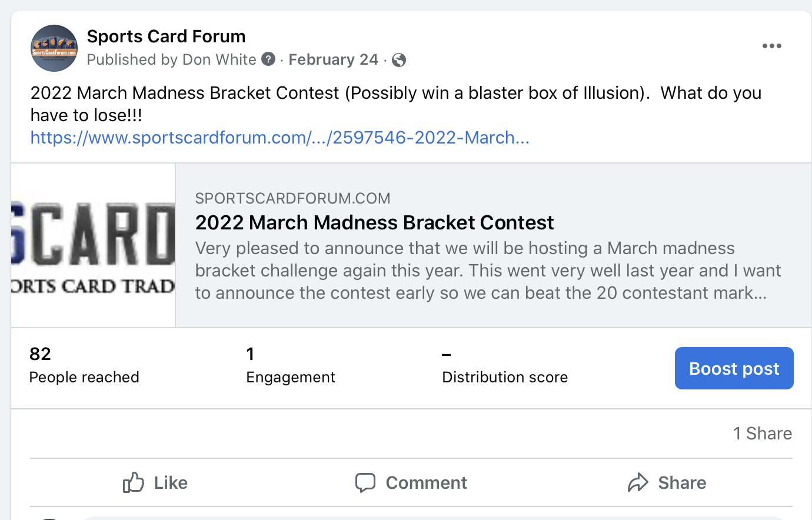Click the thumbs-up Like icon
Image resolution: width=812 pixels, height=520 pixels.
(134, 483)
